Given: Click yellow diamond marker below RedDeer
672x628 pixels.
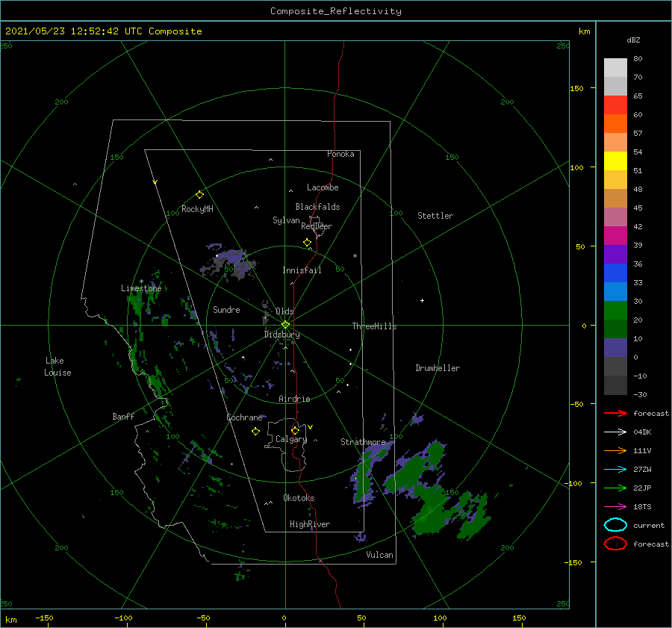Looking at the screenshot, I should pyautogui.click(x=307, y=243).
